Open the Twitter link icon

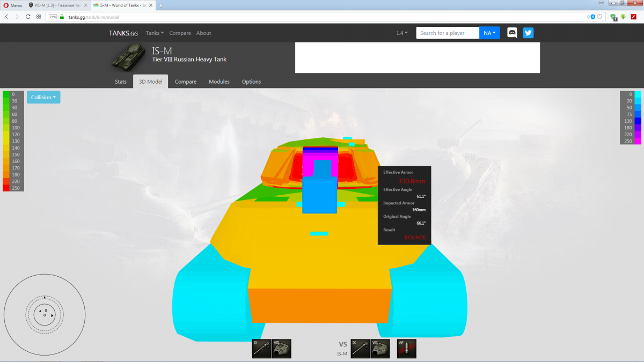[x=528, y=33]
